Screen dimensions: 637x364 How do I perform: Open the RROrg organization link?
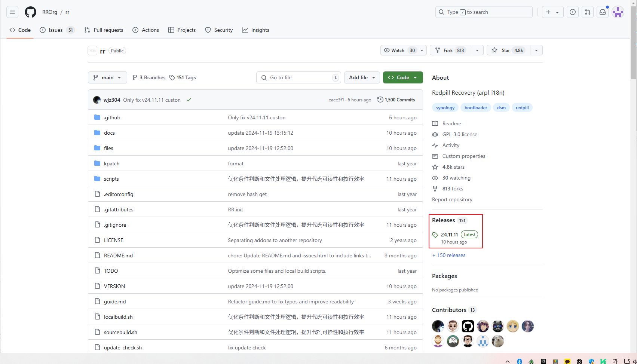click(x=50, y=12)
